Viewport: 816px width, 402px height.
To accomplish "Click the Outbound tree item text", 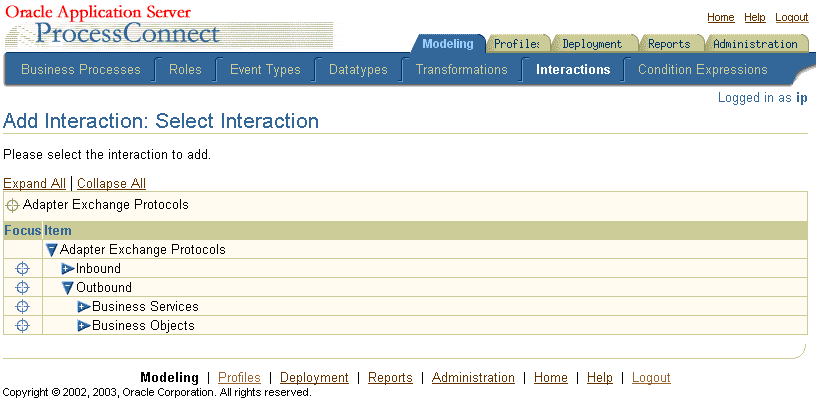I will pyautogui.click(x=104, y=287).
